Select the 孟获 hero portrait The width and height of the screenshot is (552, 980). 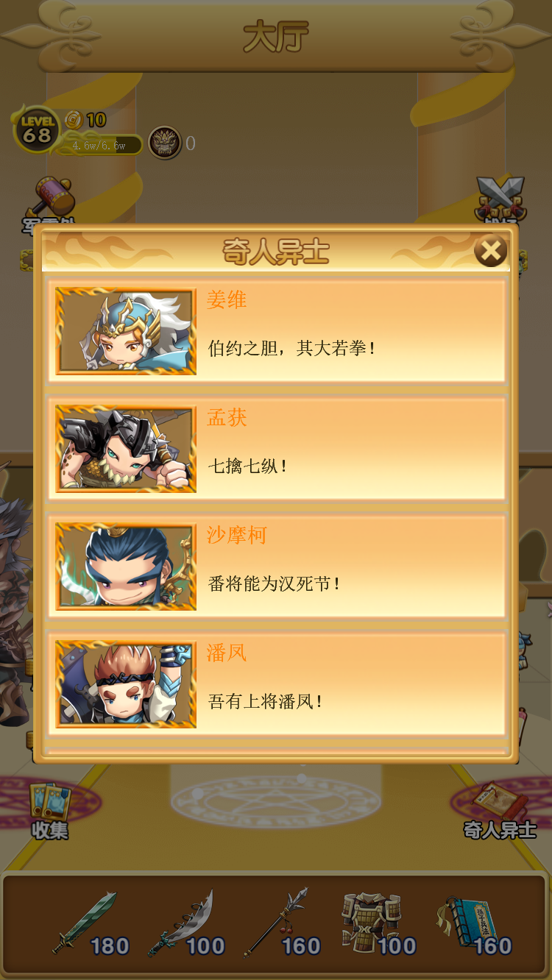tap(126, 449)
